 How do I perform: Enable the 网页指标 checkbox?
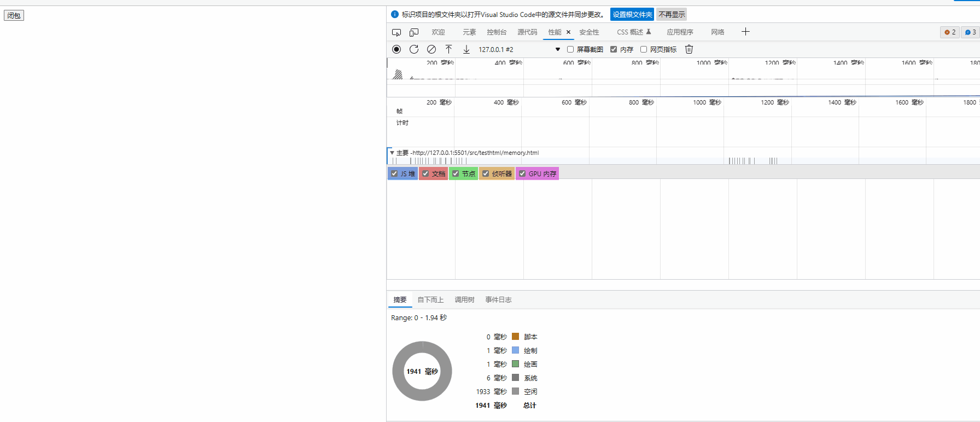pos(644,49)
